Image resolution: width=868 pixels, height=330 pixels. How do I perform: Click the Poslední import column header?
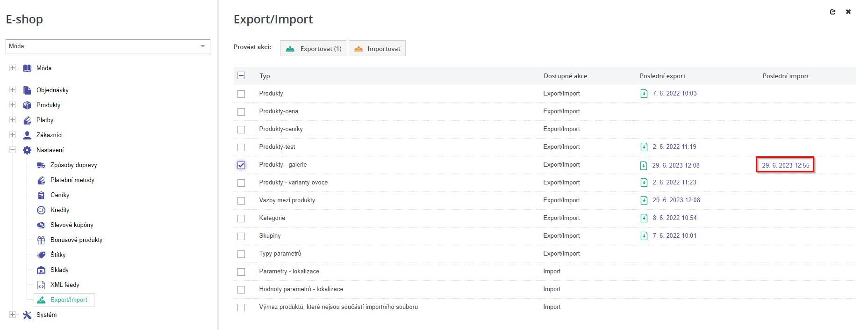(x=786, y=76)
